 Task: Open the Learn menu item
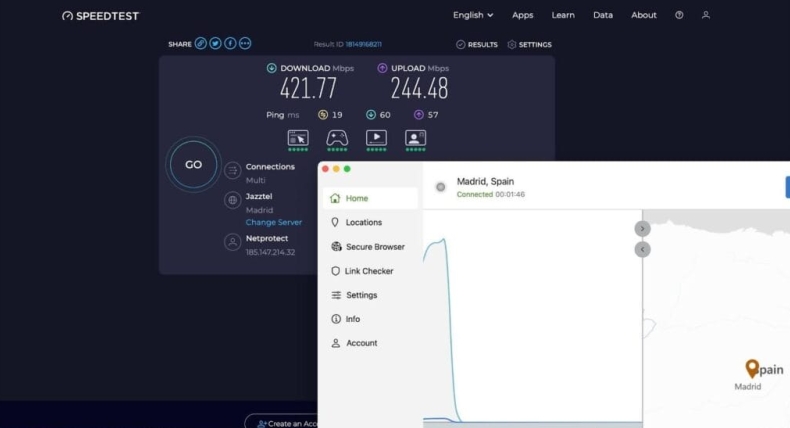click(x=563, y=15)
